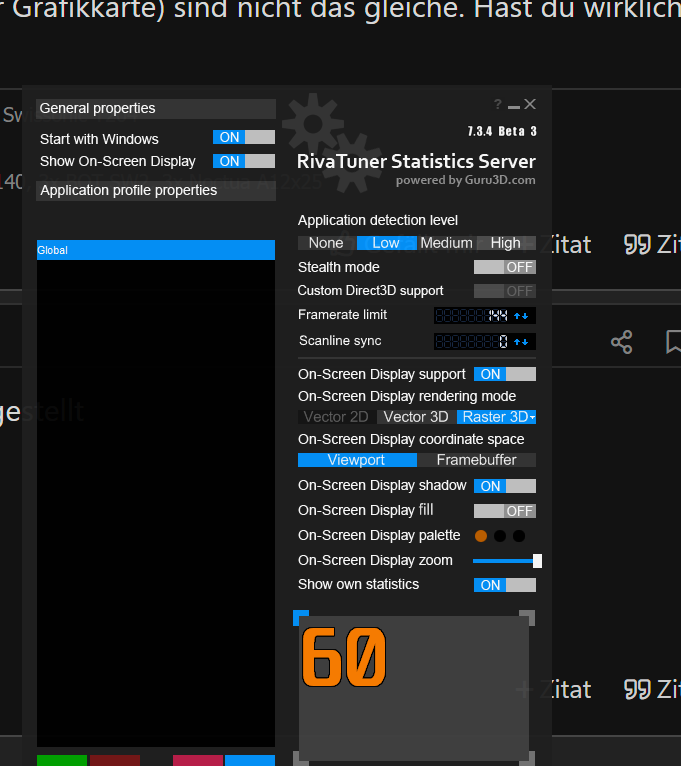Close the RivaTuner Statistics Server window

[530, 104]
